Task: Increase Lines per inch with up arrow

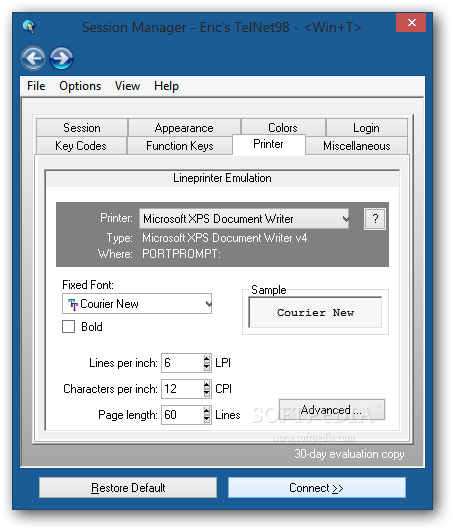Action: [x=207, y=359]
